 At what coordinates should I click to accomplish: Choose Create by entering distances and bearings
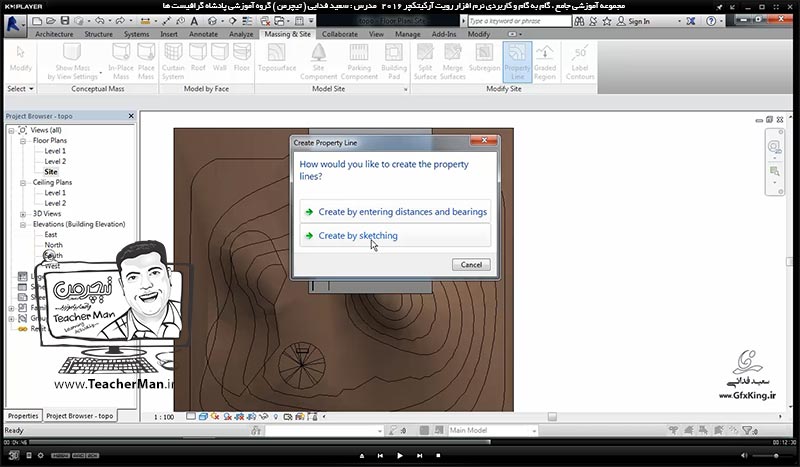click(x=395, y=211)
